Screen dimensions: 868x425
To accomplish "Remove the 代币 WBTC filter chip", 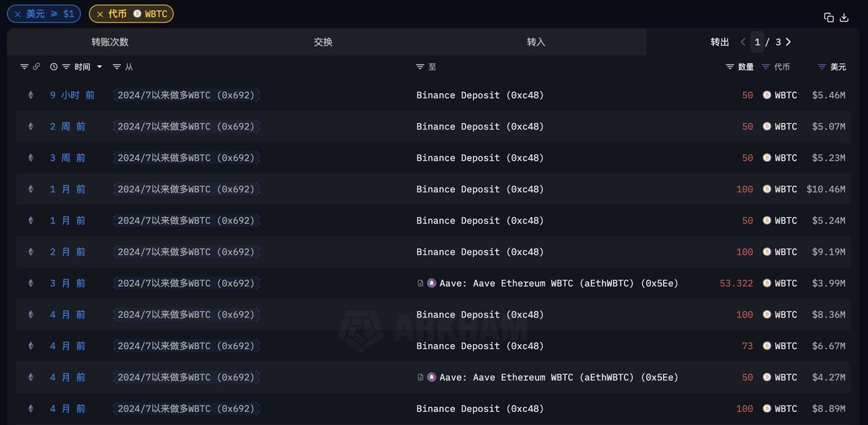I will pos(100,14).
